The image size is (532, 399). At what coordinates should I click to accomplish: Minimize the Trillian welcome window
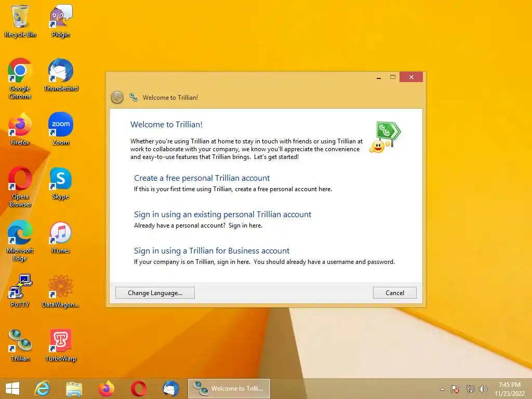click(x=379, y=77)
